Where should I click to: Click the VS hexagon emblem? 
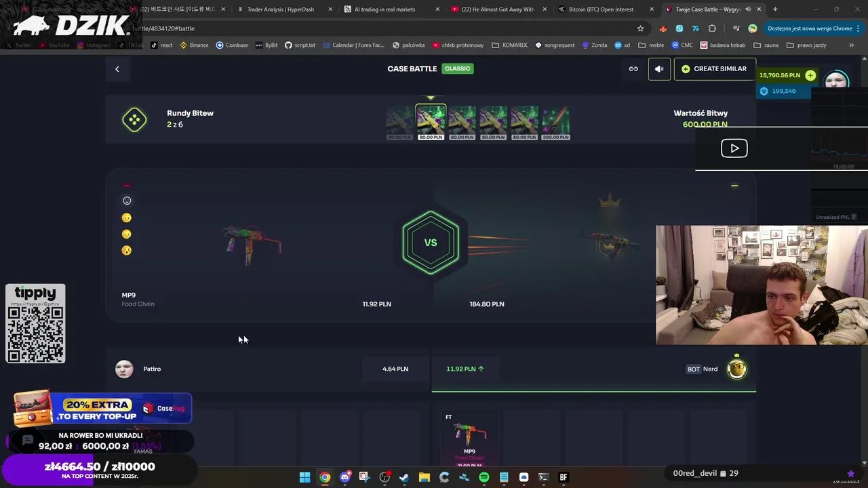[431, 243]
